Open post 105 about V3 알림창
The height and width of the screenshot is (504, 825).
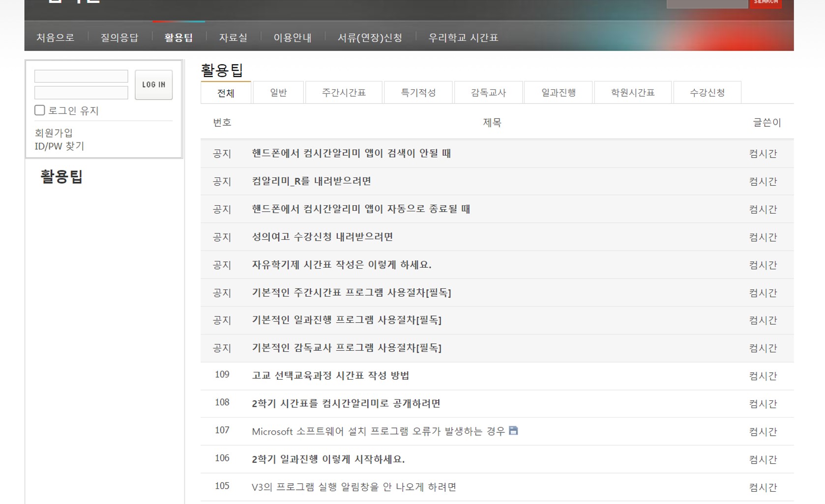tap(354, 487)
